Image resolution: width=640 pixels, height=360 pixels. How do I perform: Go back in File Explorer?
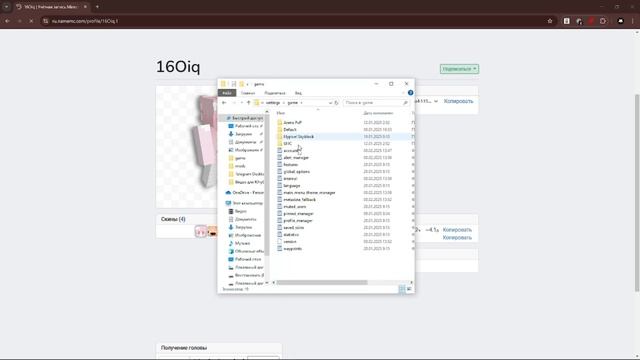pyautogui.click(x=224, y=103)
